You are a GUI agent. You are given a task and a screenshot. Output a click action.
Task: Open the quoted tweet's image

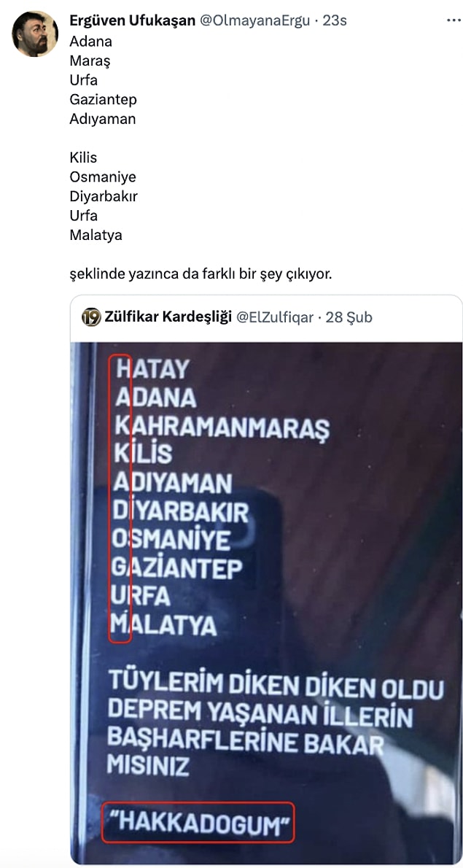[x=266, y=602]
